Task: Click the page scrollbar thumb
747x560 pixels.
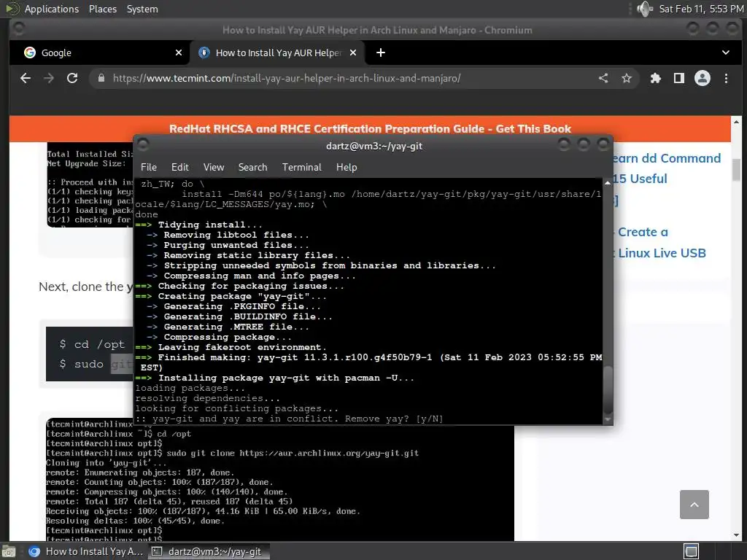Action: [x=737, y=170]
